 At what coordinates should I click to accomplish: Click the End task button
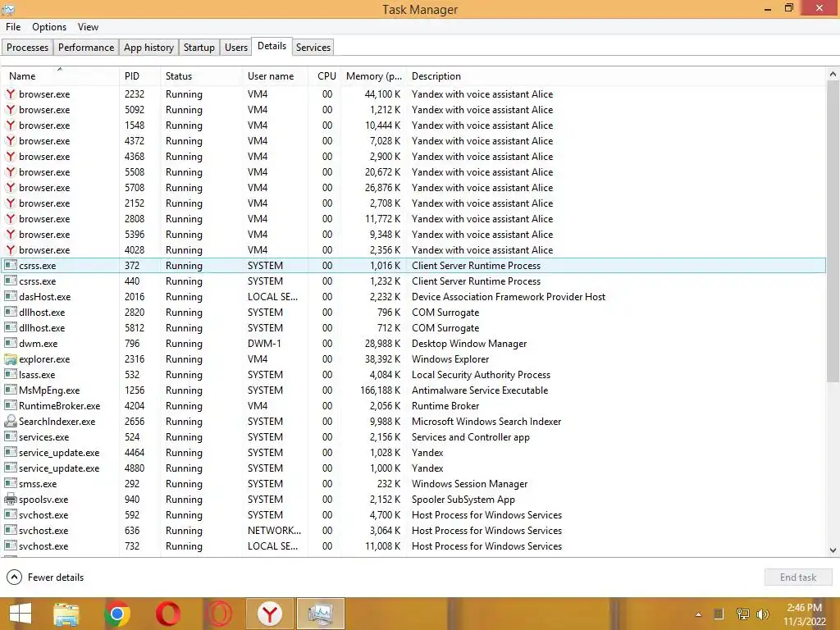click(x=798, y=577)
